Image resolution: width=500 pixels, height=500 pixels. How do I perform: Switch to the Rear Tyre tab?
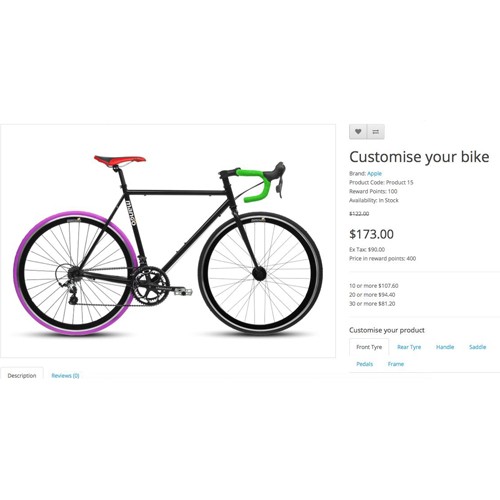click(409, 347)
